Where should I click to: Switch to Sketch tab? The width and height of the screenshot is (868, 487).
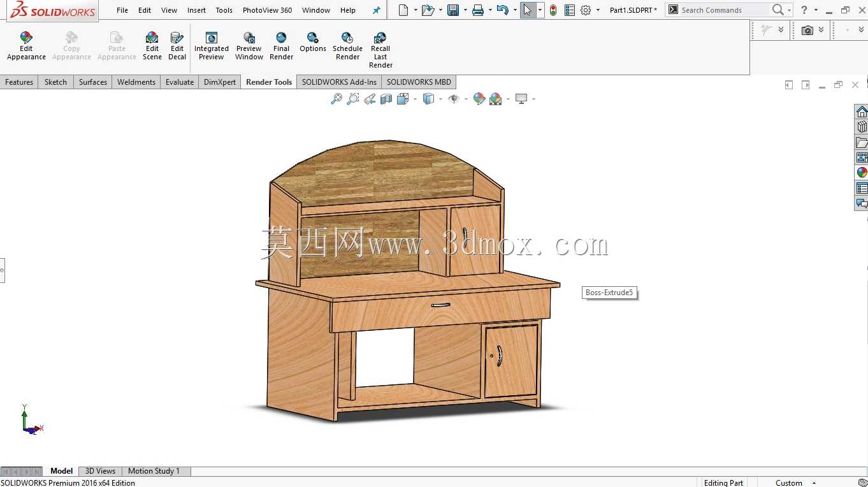(x=55, y=82)
